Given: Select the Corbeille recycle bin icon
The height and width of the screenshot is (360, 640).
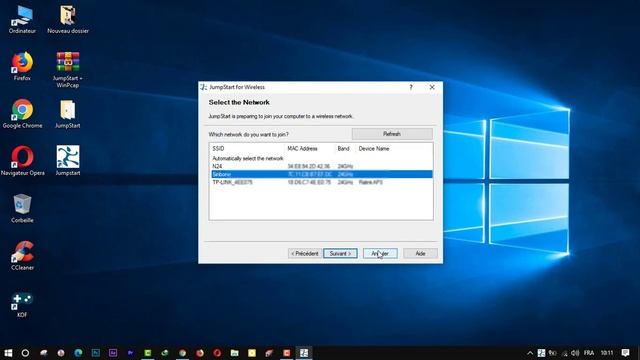Looking at the screenshot, I should [22, 208].
